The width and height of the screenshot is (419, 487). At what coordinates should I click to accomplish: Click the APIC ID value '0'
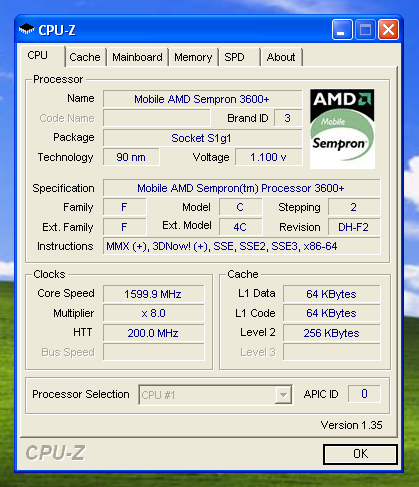point(364,394)
